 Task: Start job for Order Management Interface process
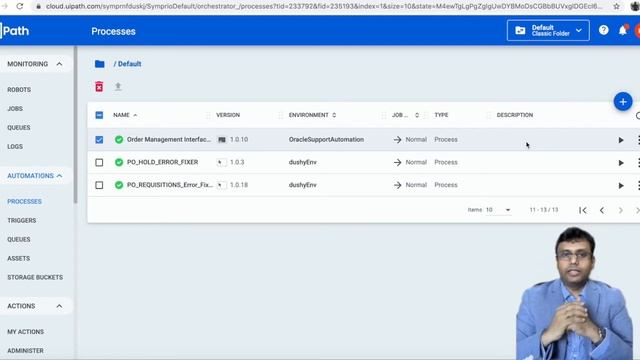coord(621,140)
